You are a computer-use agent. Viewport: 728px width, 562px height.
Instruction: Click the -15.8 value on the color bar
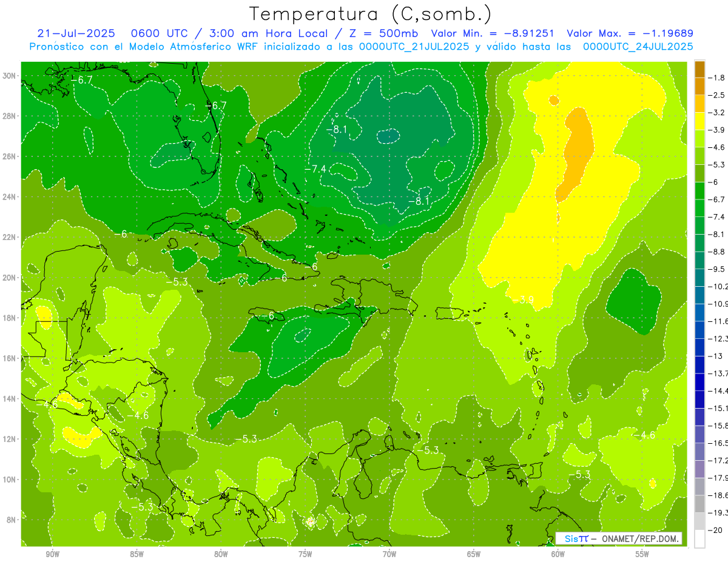(718, 425)
